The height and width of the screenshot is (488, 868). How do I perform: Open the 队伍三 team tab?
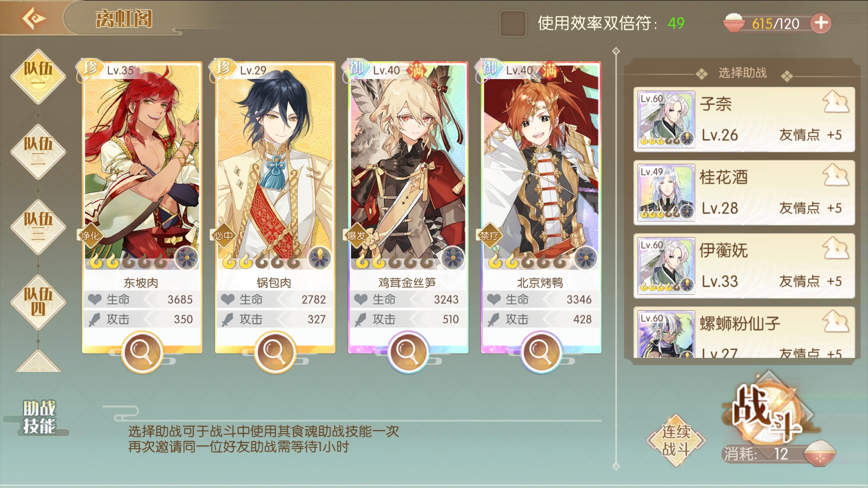(x=38, y=226)
